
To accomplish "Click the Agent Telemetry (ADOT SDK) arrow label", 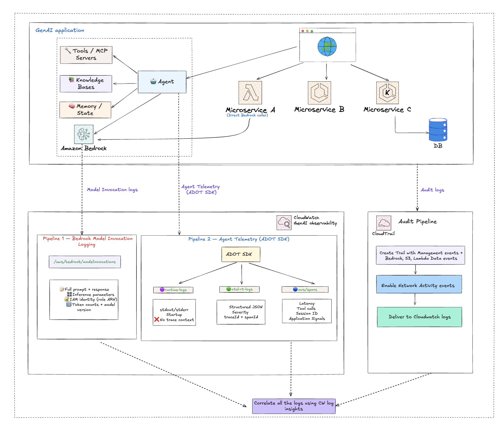I will (201, 189).
